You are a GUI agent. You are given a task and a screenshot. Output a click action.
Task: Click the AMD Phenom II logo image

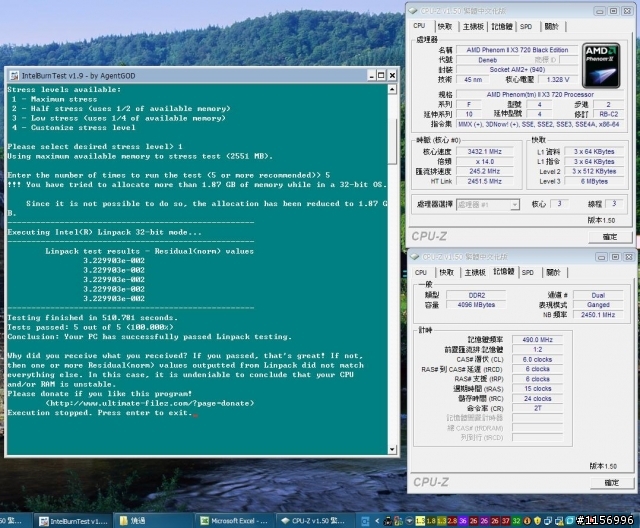601,65
